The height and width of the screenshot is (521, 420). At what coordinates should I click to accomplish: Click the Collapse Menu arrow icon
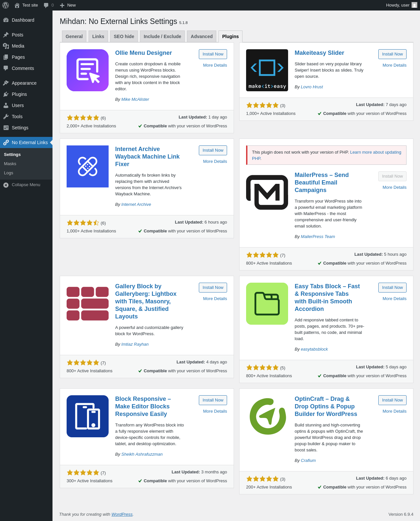6,185
